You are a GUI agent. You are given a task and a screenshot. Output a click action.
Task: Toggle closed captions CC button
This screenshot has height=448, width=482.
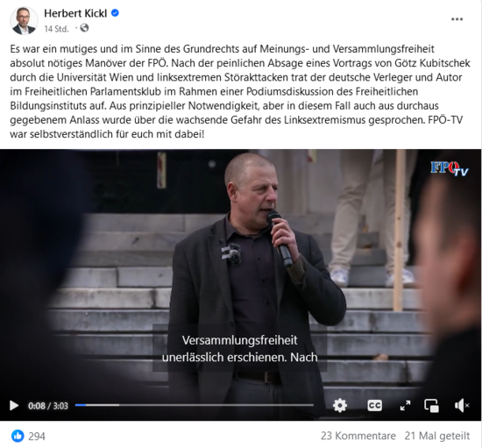click(375, 406)
